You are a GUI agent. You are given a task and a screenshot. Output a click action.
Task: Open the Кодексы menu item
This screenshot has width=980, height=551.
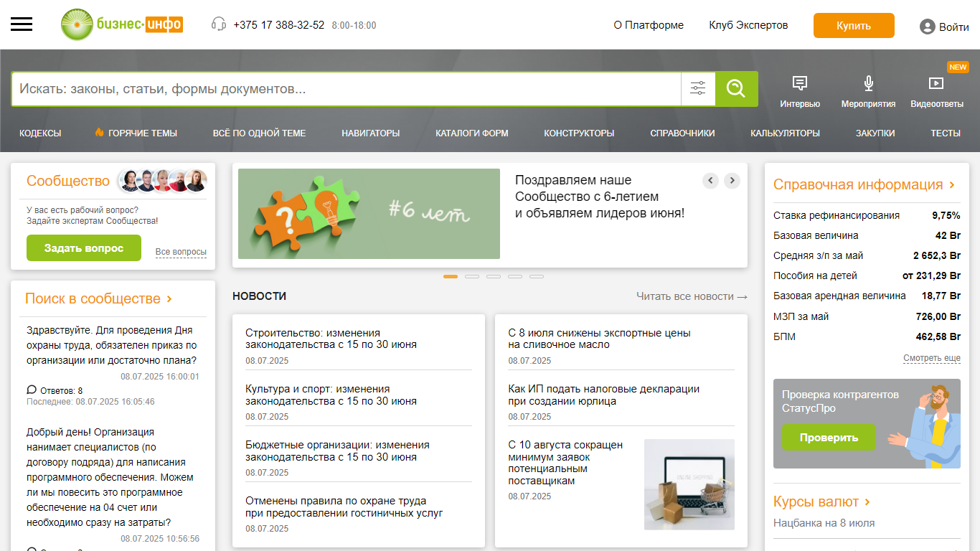tap(40, 133)
